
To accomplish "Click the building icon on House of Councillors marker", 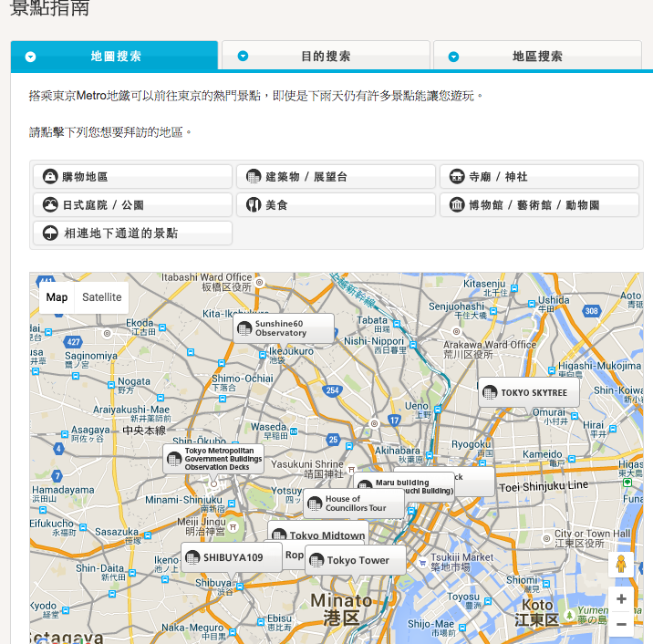I will point(315,504).
